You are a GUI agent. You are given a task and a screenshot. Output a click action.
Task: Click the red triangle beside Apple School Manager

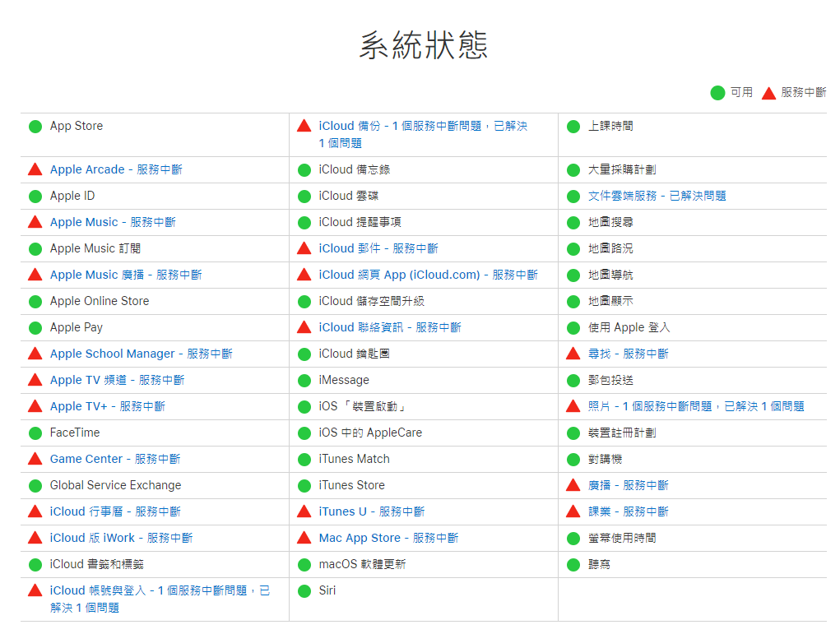point(35,354)
